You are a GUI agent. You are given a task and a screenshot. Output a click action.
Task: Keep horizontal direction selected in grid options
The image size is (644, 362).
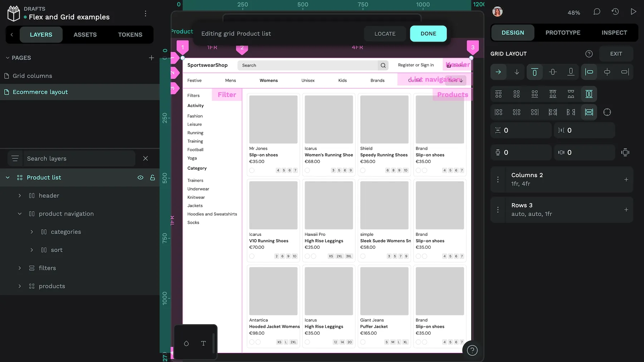pyautogui.click(x=498, y=72)
